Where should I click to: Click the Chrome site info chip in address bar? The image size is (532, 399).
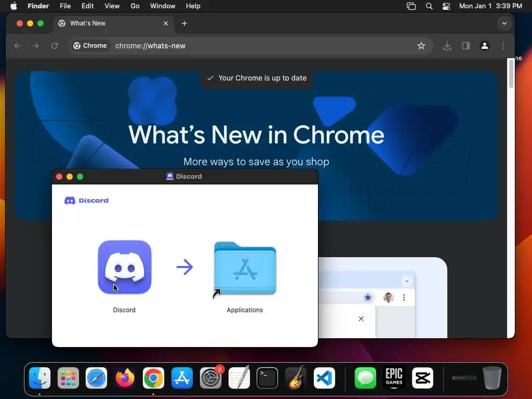pos(90,46)
